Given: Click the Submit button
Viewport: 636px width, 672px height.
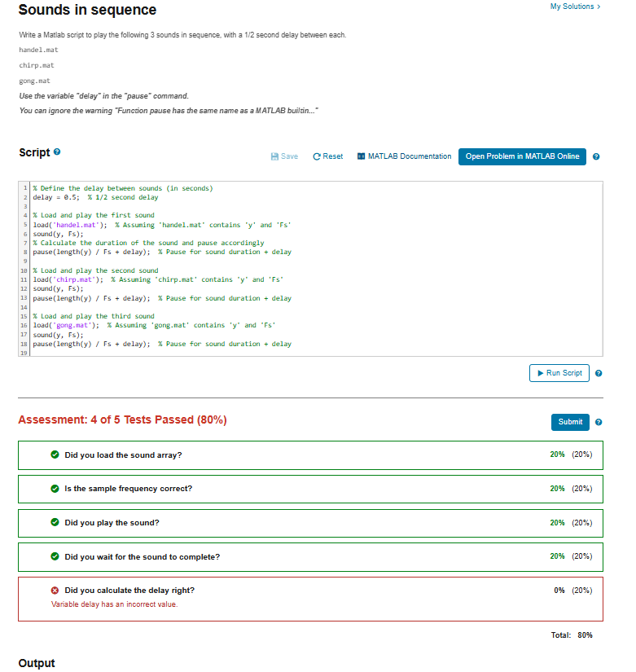Looking at the screenshot, I should coord(570,422).
